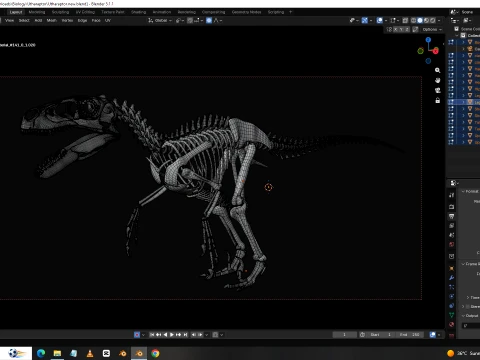
Task: Open the Vertex menu
Action: [67, 20]
